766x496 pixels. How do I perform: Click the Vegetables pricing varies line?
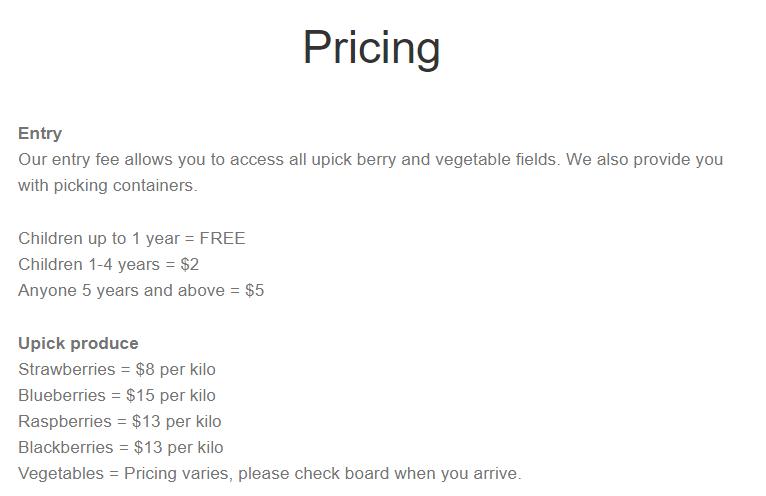[270, 474]
